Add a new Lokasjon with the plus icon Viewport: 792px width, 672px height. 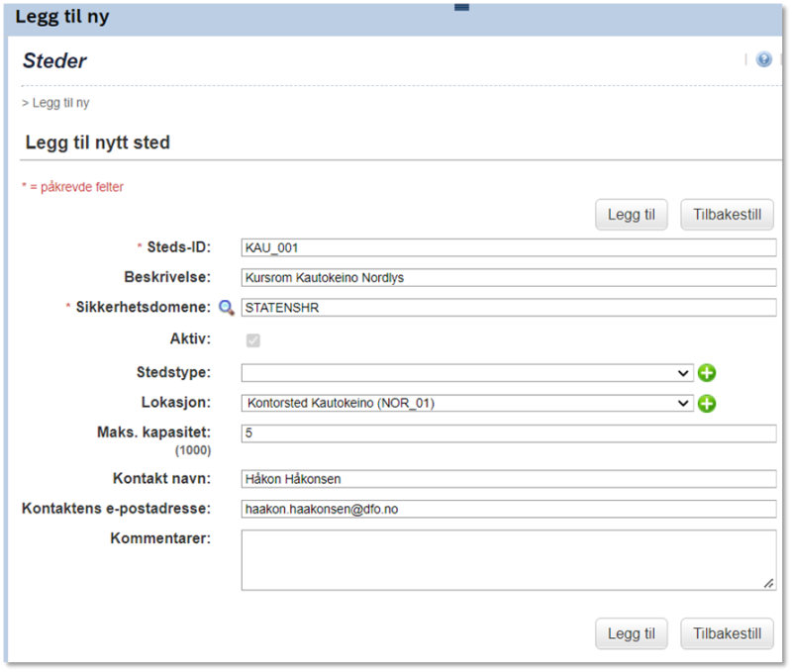706,404
